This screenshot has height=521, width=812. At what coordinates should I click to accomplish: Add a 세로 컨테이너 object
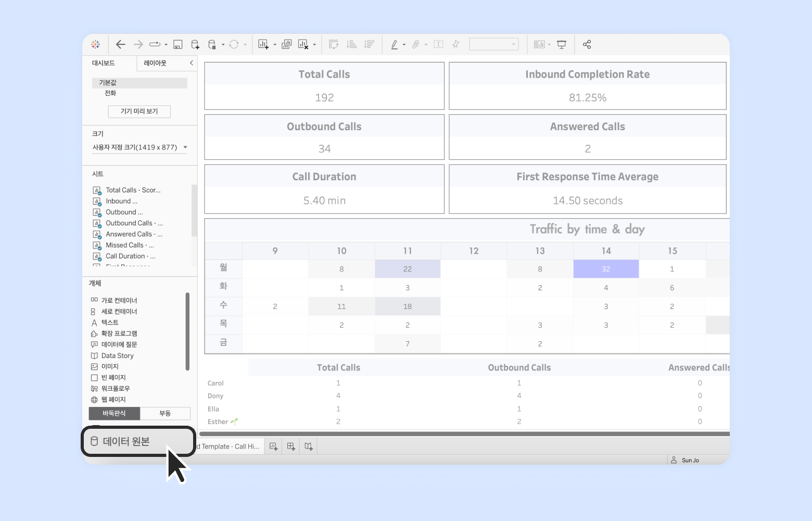pyautogui.click(x=114, y=312)
